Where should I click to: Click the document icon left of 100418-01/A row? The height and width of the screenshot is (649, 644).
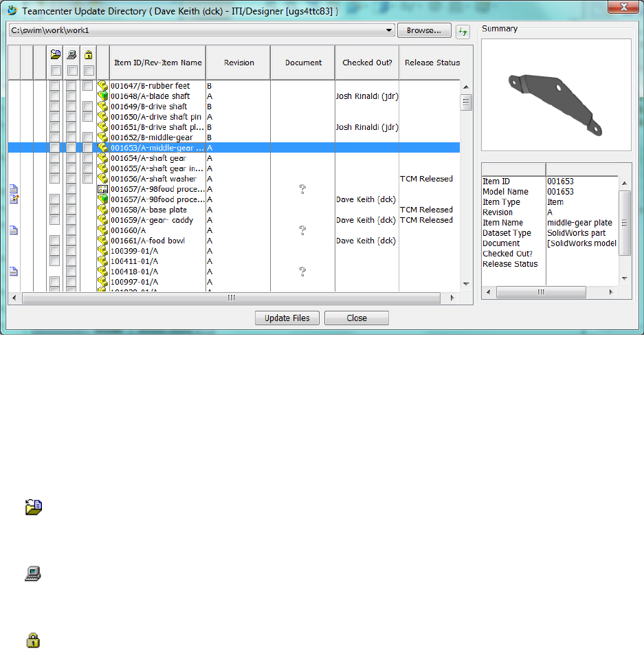tap(14, 272)
